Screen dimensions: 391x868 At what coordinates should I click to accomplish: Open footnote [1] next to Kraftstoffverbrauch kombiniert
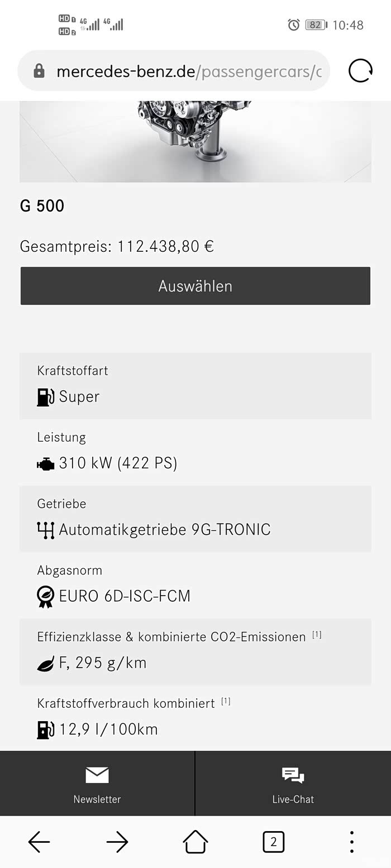[x=226, y=701]
